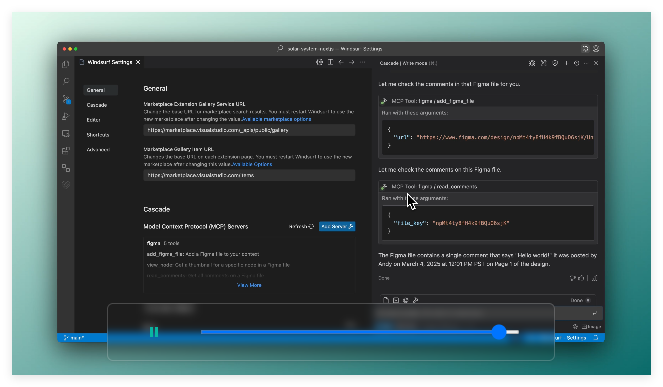Click the Cascade | Write mode panel title
The height and width of the screenshot is (387, 663).
pos(408,63)
